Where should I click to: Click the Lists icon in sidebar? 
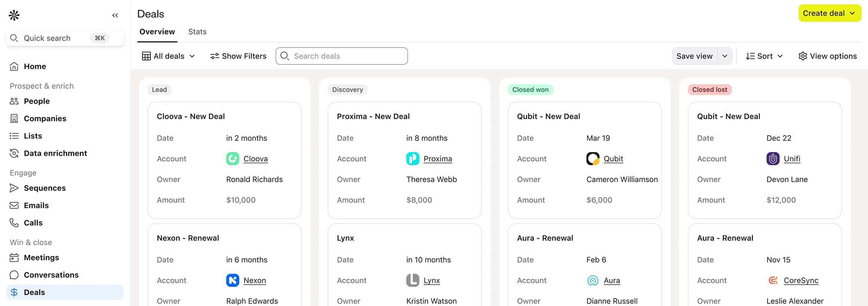click(x=14, y=136)
